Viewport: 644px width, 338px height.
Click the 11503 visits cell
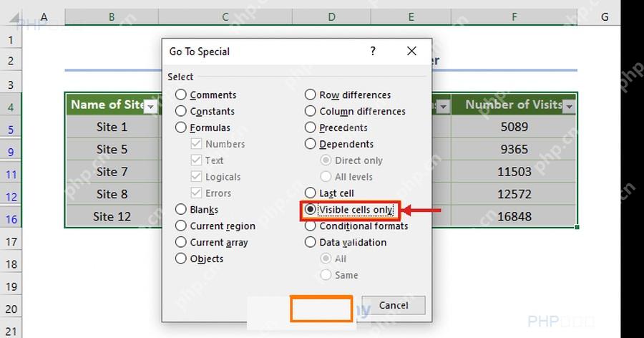click(514, 171)
